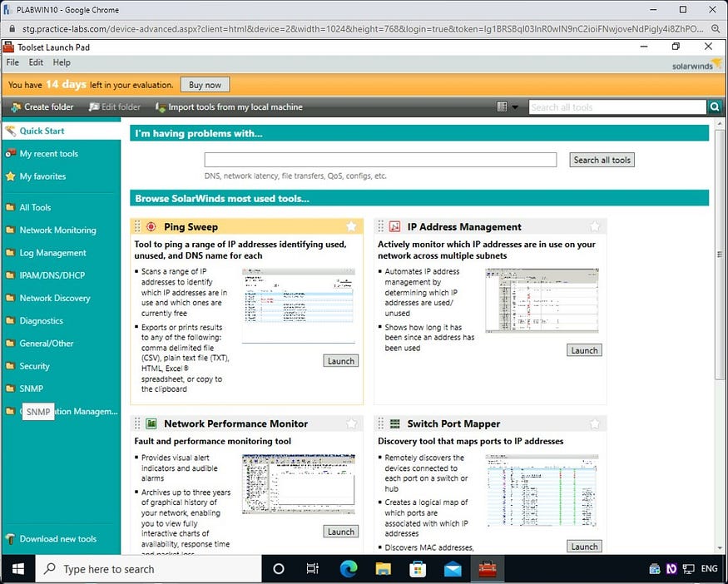Viewport: 728px width, 584px height.
Task: Click the Search all tools button
Action: click(x=602, y=160)
